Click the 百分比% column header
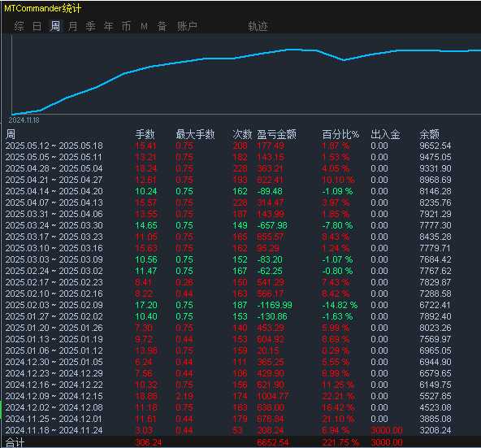Image resolution: width=481 pixels, height=448 pixels. [340, 134]
